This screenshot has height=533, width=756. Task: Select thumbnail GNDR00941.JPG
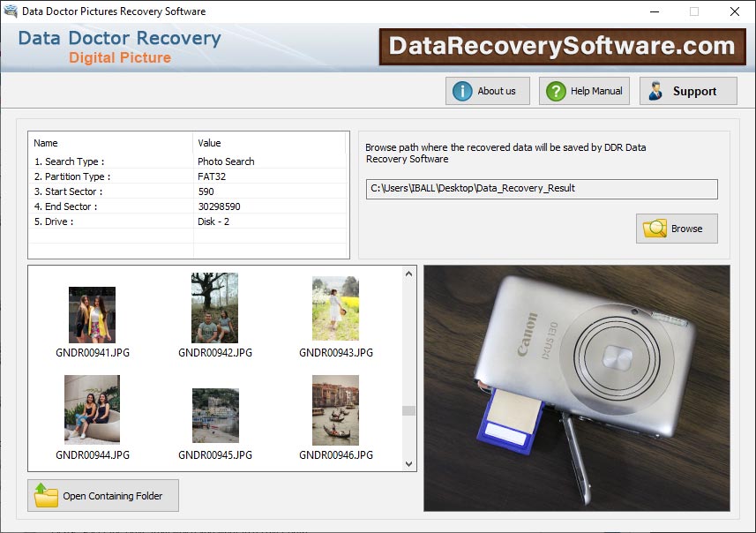pos(91,313)
